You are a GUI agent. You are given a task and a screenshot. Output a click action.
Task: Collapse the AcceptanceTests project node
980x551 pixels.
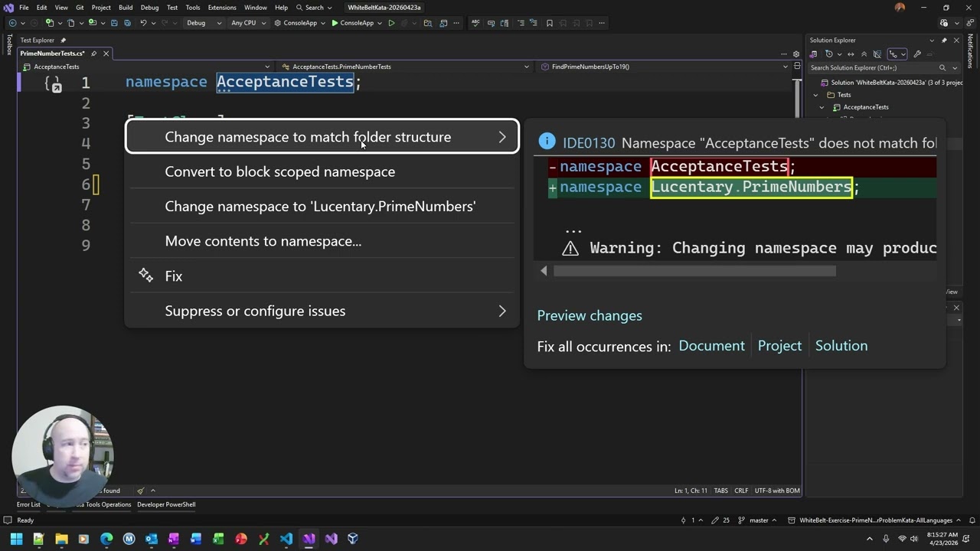[822, 107]
